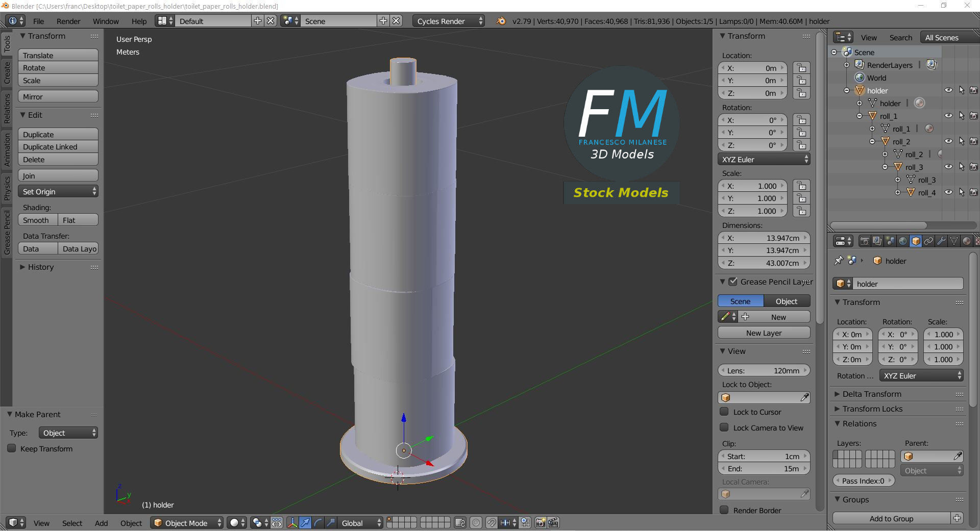Open the Window menu
This screenshot has height=531, width=980.
point(106,21)
